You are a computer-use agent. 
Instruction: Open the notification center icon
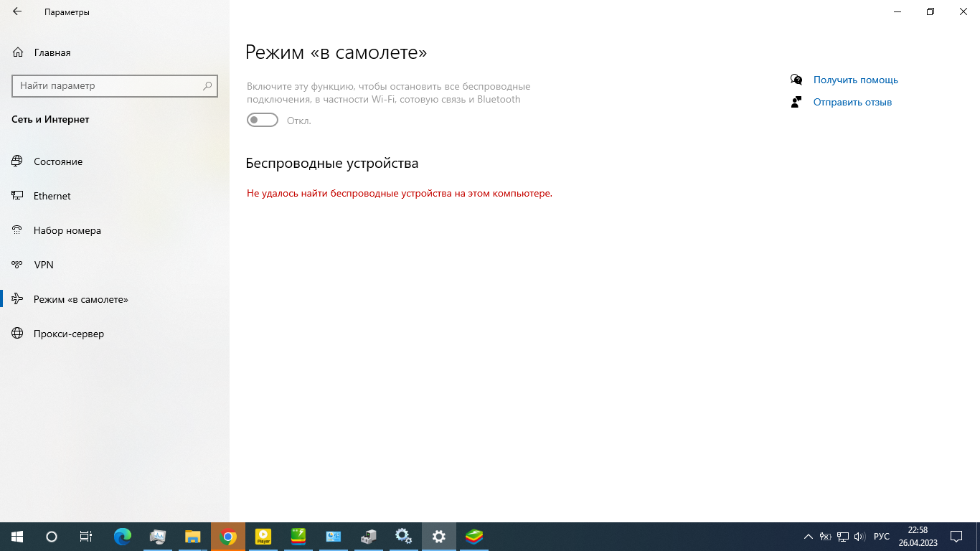(x=956, y=537)
